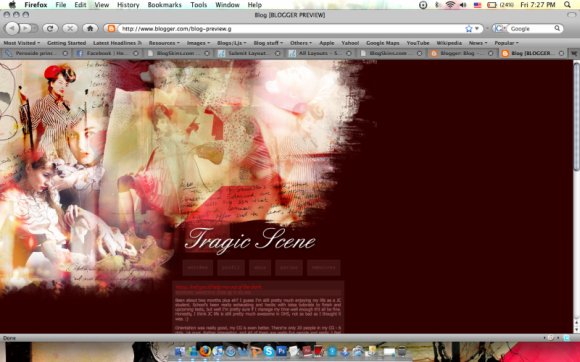Image resolution: width=580 pixels, height=362 pixels.
Task: Open the Help menu
Action: click(254, 5)
